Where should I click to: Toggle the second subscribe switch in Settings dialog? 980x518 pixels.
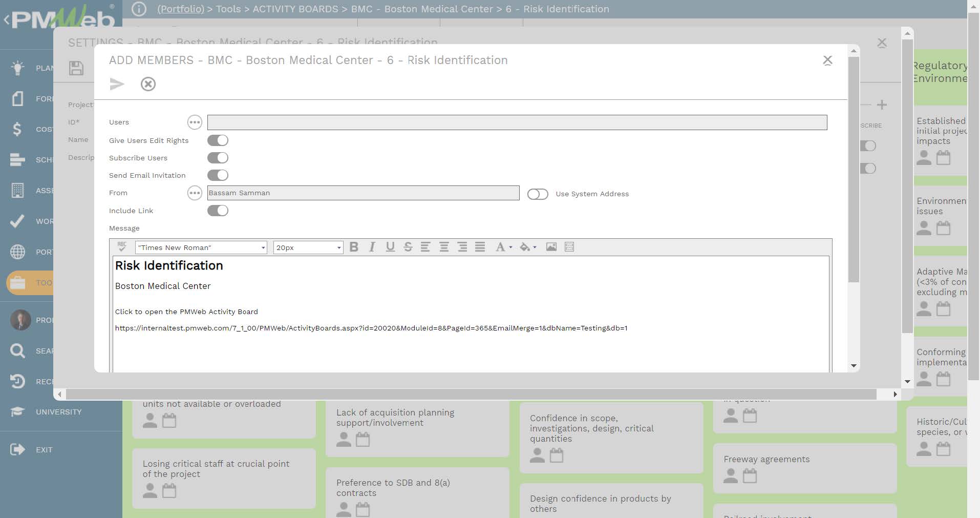(x=868, y=168)
